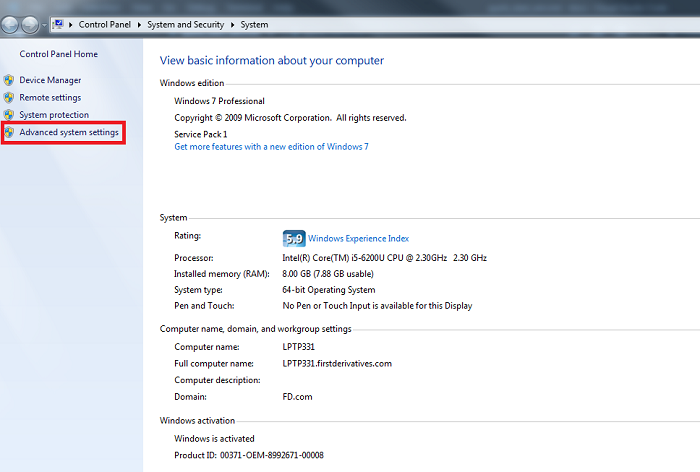Open Device Manager link
The width and height of the screenshot is (700, 472).
point(50,80)
